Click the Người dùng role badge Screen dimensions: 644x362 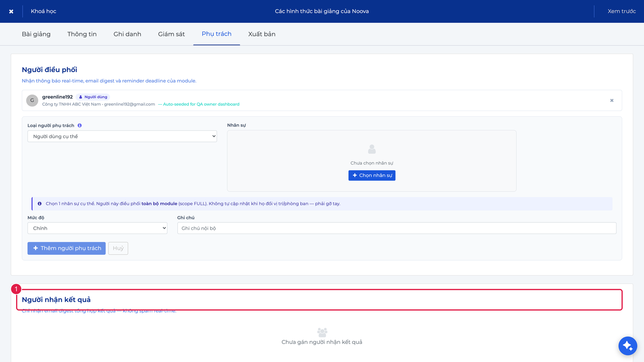(x=93, y=97)
